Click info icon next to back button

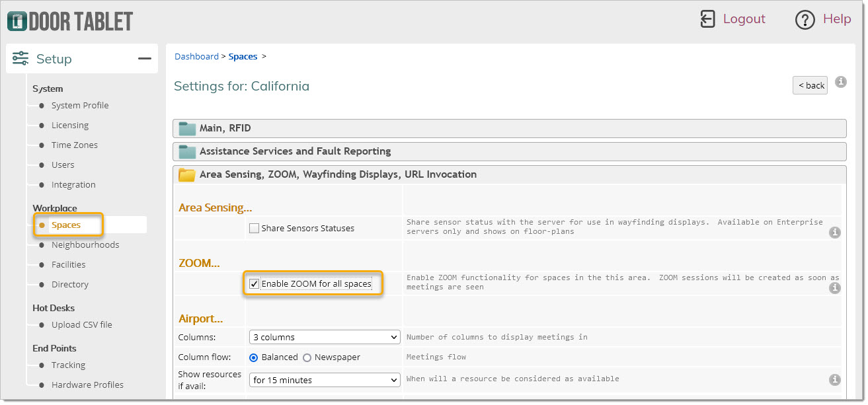[841, 82]
